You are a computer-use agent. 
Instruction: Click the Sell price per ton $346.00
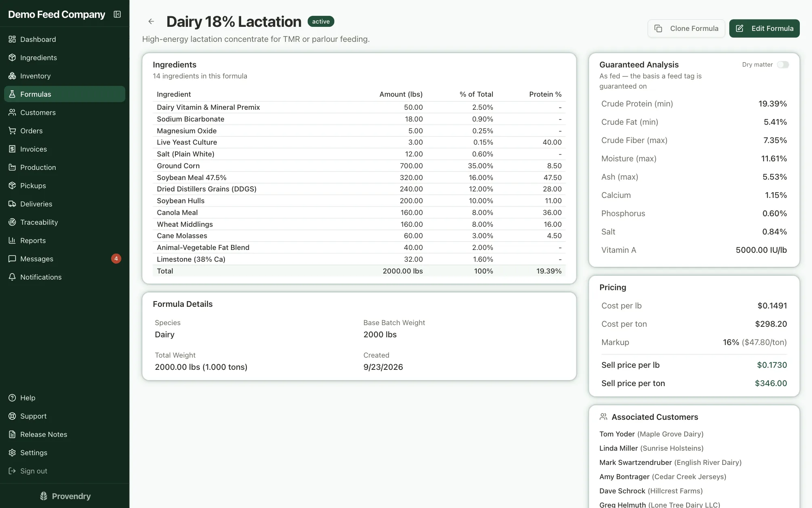pyautogui.click(x=771, y=383)
